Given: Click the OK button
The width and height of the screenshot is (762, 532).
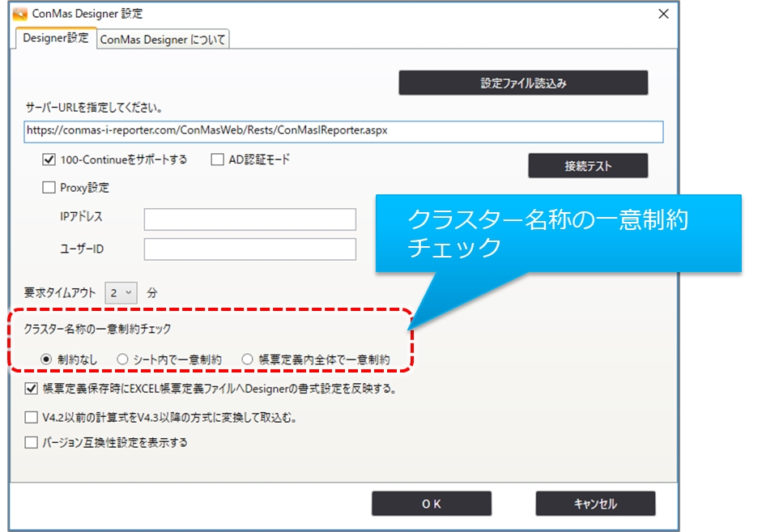Looking at the screenshot, I should coord(432,504).
